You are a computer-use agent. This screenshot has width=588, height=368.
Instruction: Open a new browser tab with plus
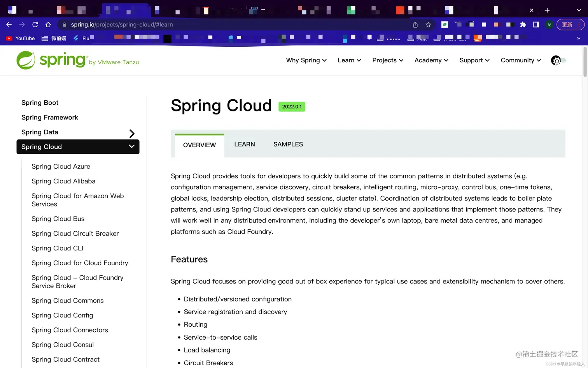(547, 10)
